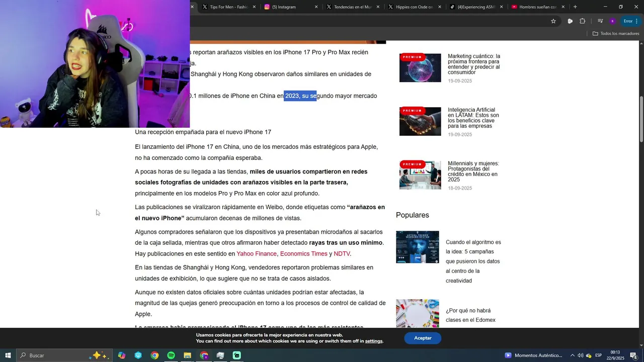
Task: Open Momentos Auténticos taskbar widget
Action: point(533,355)
